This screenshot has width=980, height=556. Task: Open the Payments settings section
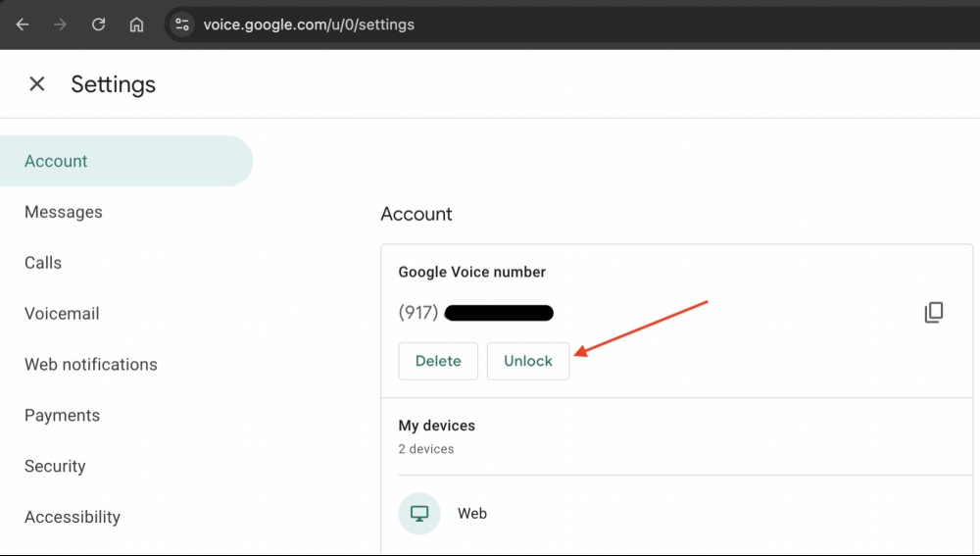click(62, 415)
